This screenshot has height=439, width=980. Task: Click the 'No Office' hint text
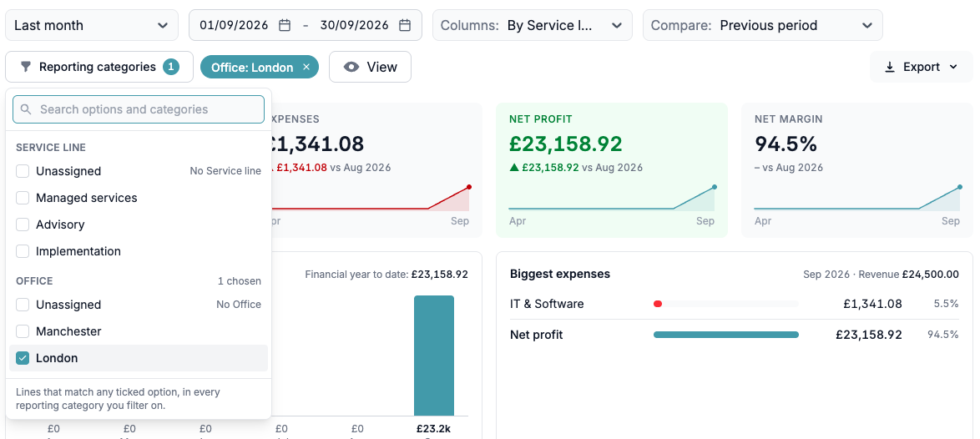[x=239, y=305]
